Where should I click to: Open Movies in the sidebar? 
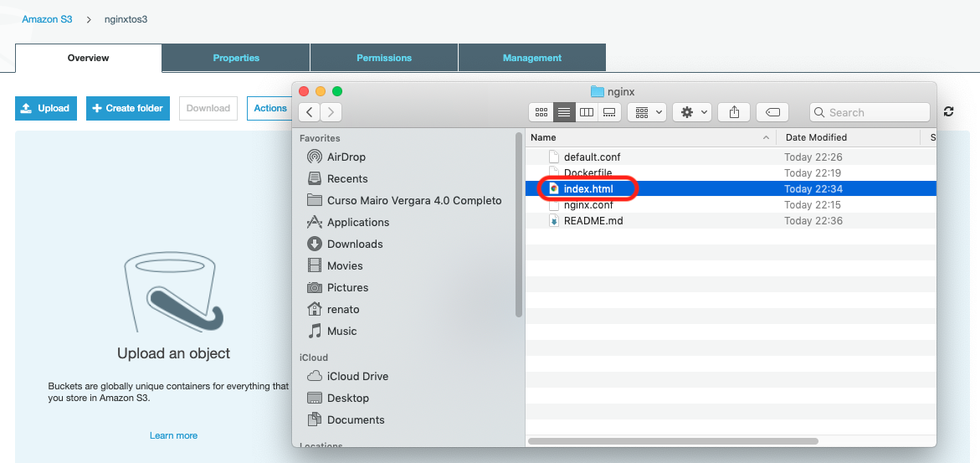point(335,266)
